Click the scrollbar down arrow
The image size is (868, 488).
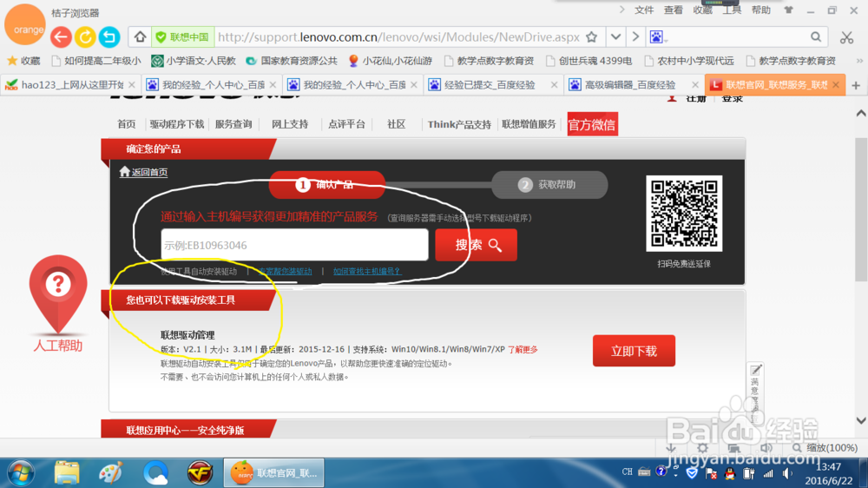click(861, 420)
